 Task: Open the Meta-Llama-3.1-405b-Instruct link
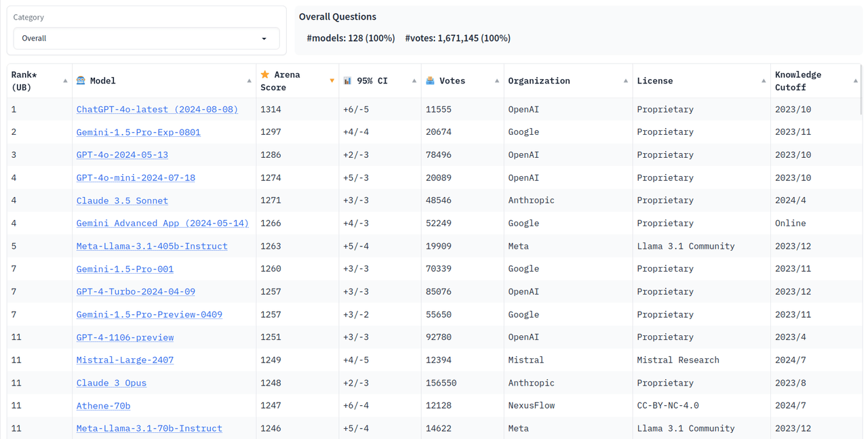(x=152, y=246)
